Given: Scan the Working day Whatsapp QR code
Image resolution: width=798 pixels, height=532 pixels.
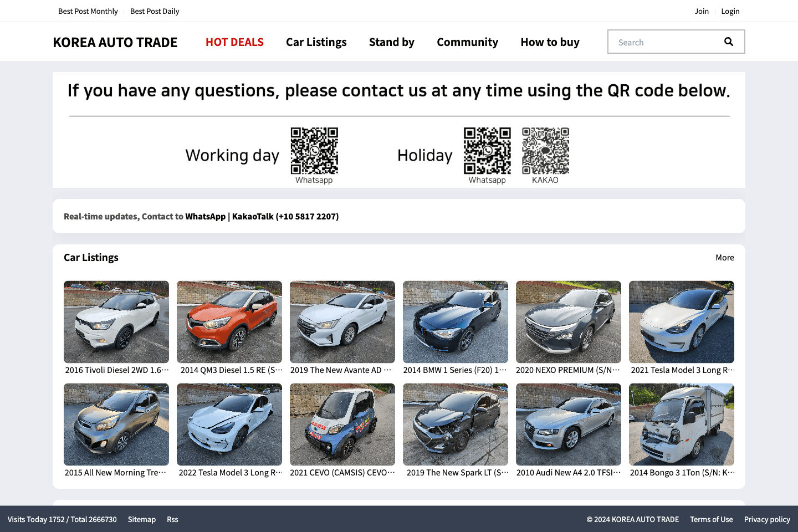Looking at the screenshot, I should pyautogui.click(x=314, y=150).
